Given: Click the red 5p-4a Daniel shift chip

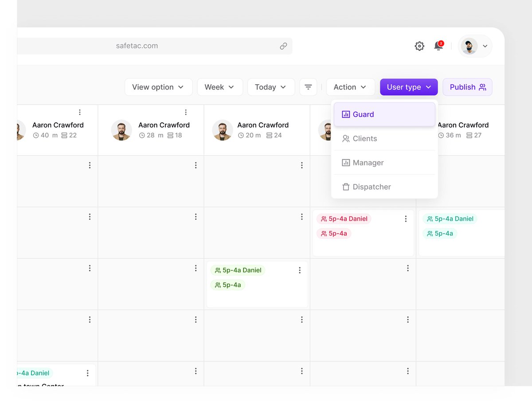Looking at the screenshot, I should 344,219.
